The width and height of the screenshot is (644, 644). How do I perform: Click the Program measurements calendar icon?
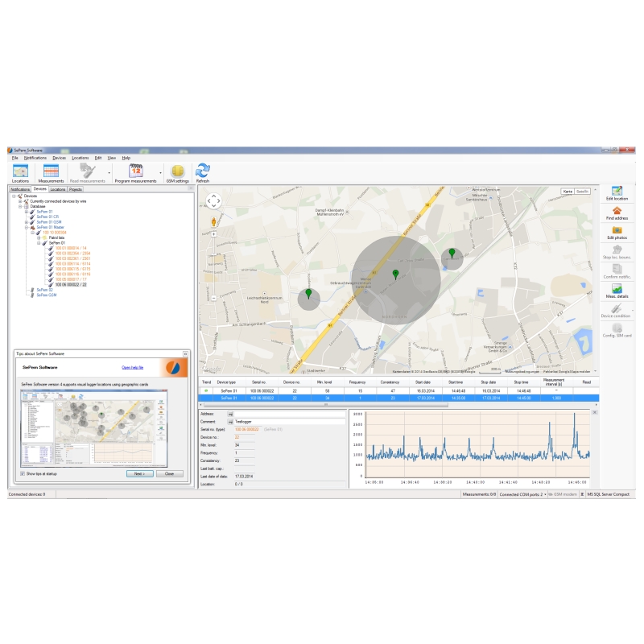pos(136,171)
